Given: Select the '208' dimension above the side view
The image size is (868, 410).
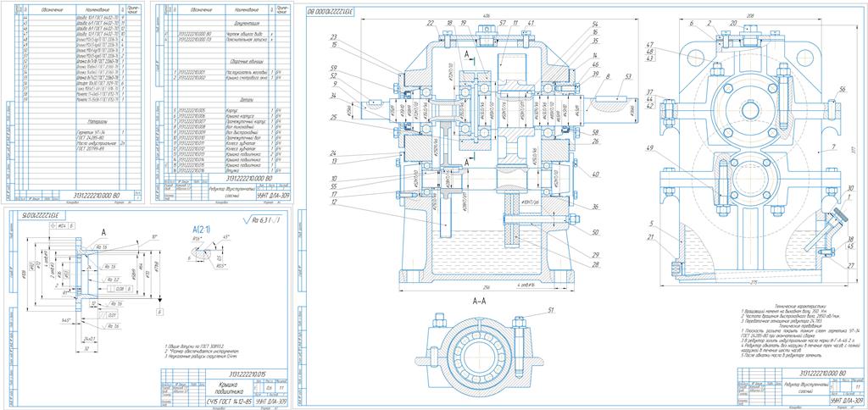Looking at the screenshot, I should pyautogui.click(x=750, y=15).
